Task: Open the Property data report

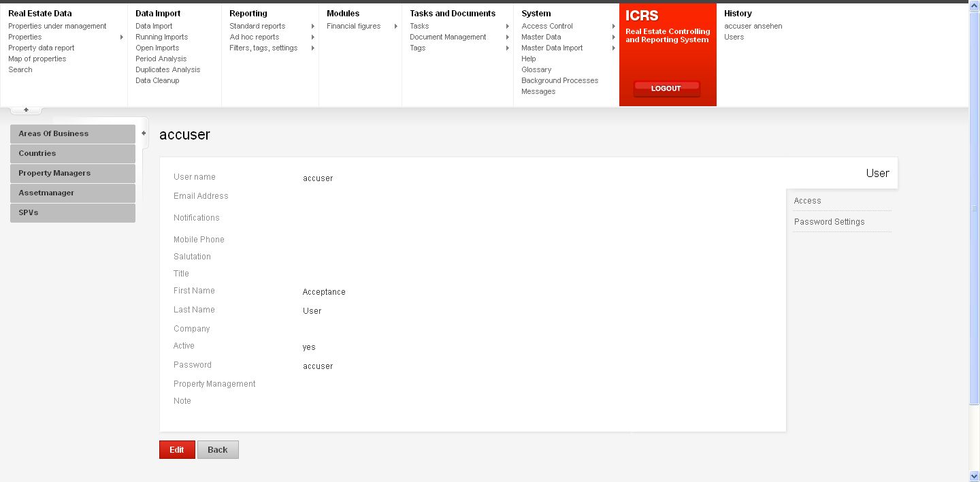Action: point(41,48)
